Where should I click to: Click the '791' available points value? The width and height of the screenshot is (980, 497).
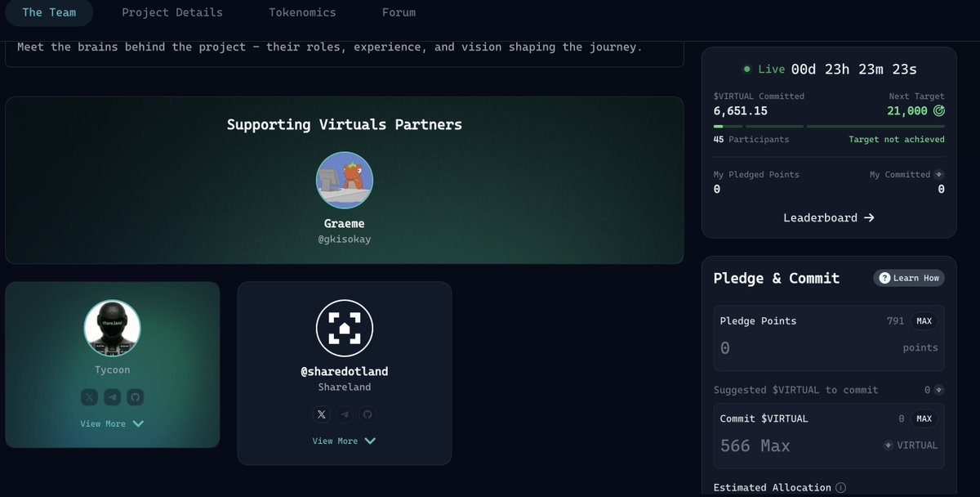pos(895,321)
